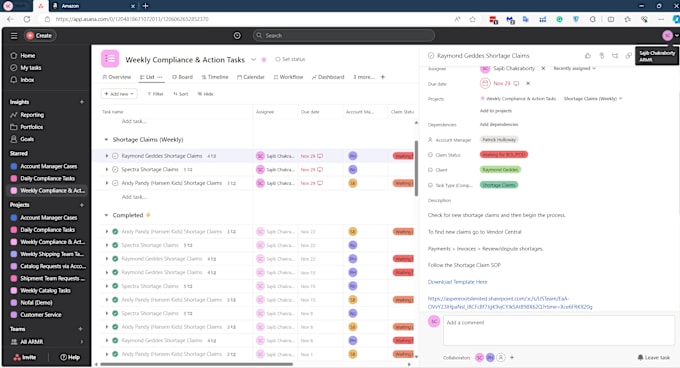Click the Inbox bell icon in sidebar
The height and width of the screenshot is (368, 680).
14,80
